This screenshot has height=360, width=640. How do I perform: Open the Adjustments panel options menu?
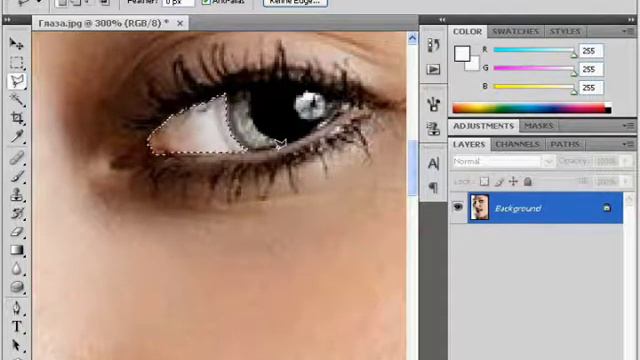coord(629,126)
